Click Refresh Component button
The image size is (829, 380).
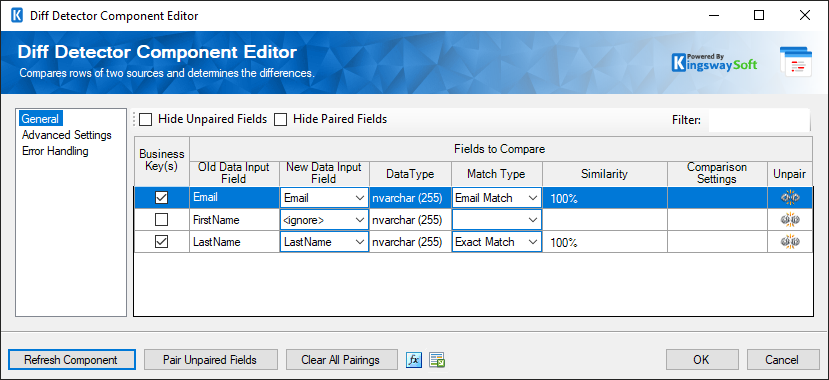71,360
